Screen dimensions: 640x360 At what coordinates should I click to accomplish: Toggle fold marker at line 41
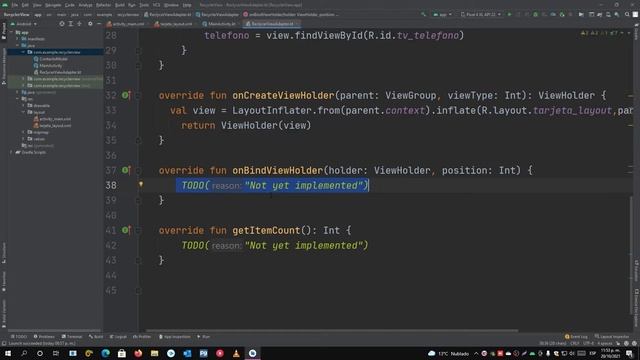(138, 230)
